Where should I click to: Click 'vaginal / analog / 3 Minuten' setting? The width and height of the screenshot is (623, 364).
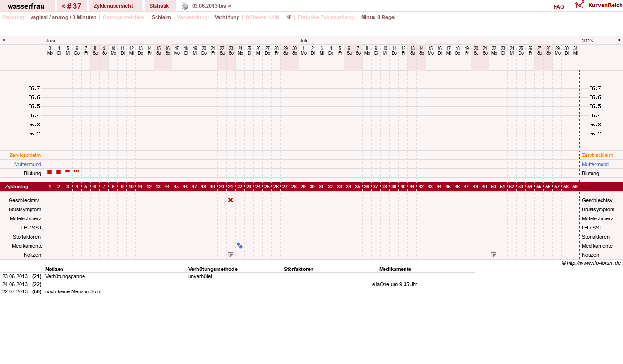click(x=63, y=17)
